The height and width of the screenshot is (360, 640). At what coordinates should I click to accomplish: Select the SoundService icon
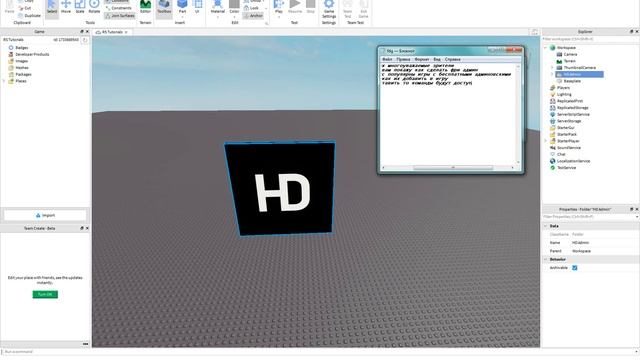[x=553, y=148]
